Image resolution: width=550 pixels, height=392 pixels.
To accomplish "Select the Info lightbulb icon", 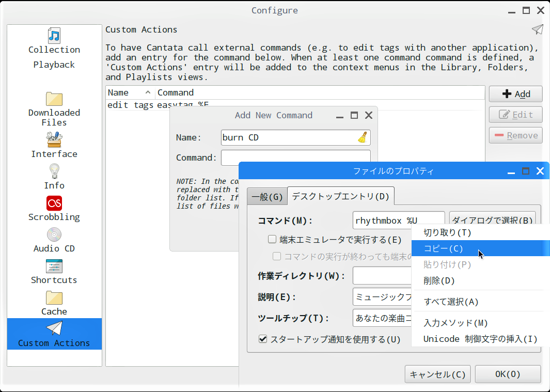I will pos(54,171).
